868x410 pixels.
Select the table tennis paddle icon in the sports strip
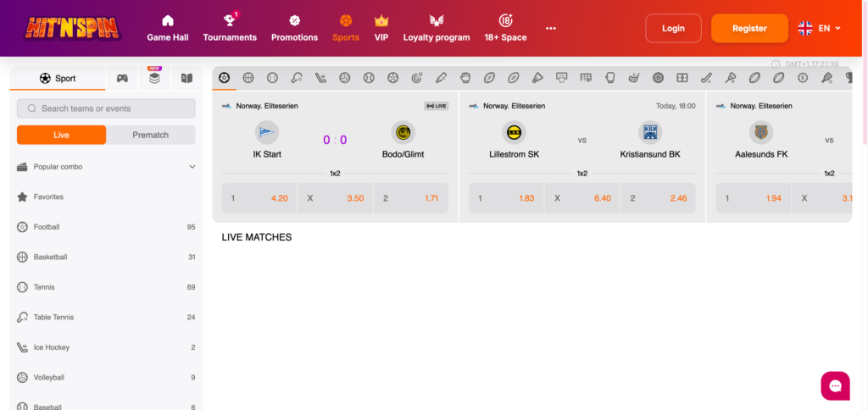pyautogui.click(x=296, y=78)
